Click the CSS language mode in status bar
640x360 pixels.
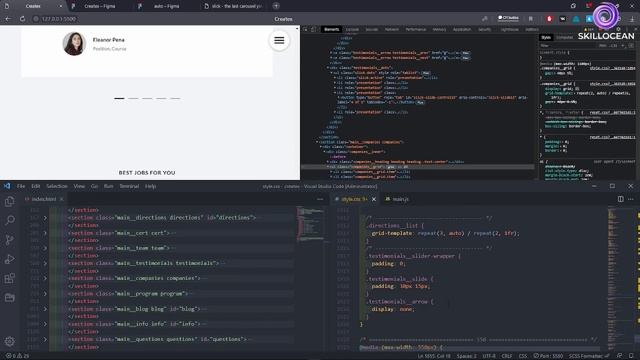(x=523, y=356)
